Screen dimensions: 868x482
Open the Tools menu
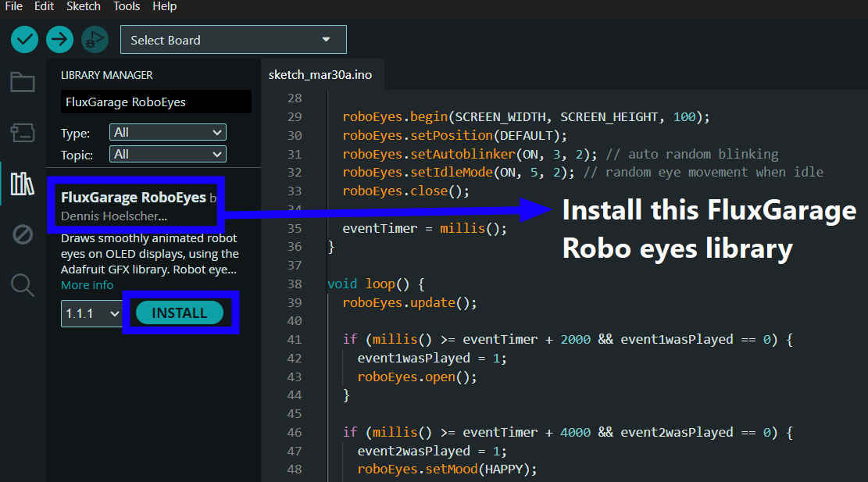pyautogui.click(x=127, y=7)
